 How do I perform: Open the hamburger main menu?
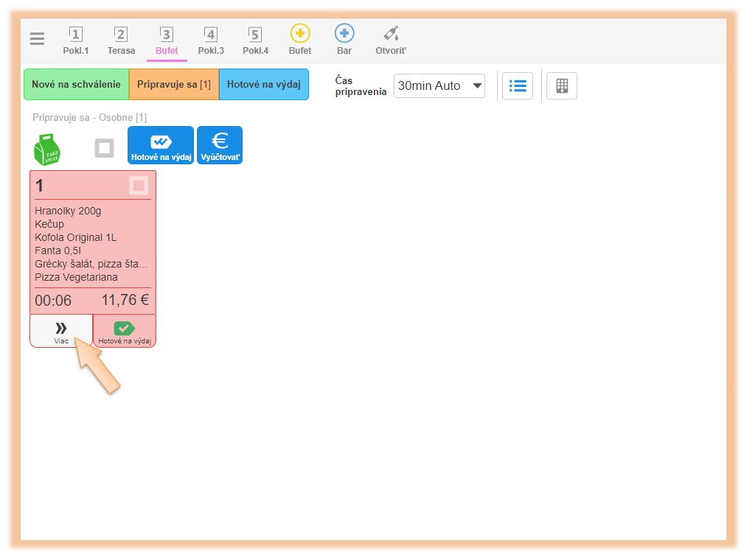[37, 39]
